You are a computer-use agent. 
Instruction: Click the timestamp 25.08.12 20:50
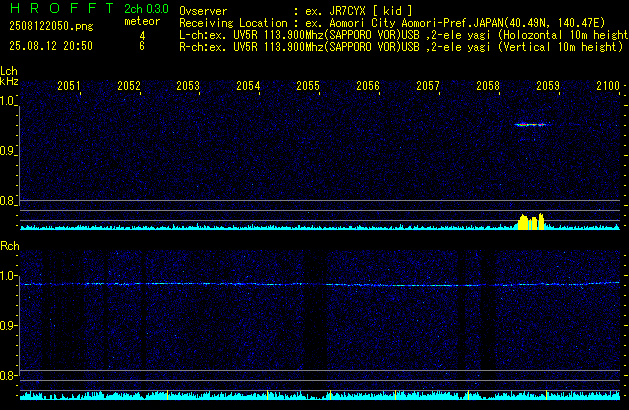51,46
